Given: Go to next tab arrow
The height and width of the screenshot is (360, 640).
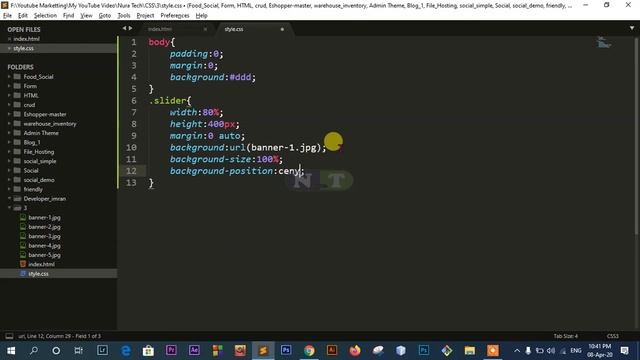Looking at the screenshot, I should click(x=131, y=28).
